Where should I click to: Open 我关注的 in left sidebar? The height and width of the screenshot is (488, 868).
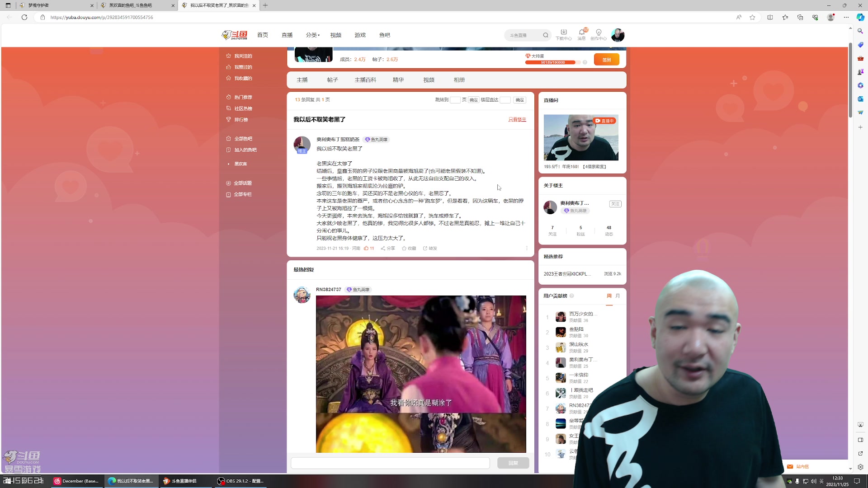239,56
